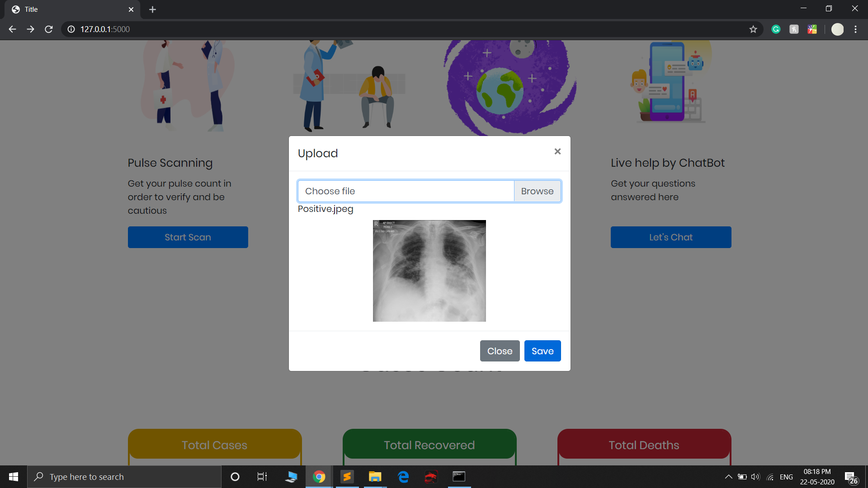Reload the page using browser refresh icon
868x488 pixels.
coord(49,29)
